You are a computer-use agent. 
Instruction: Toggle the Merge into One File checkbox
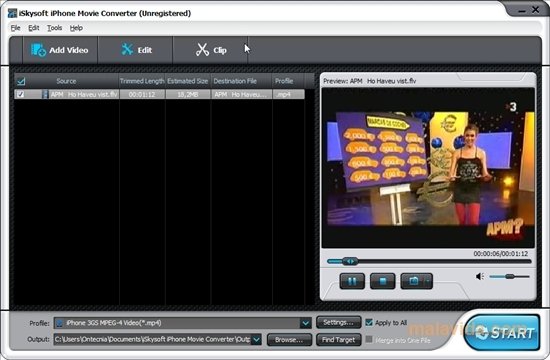[369, 339]
